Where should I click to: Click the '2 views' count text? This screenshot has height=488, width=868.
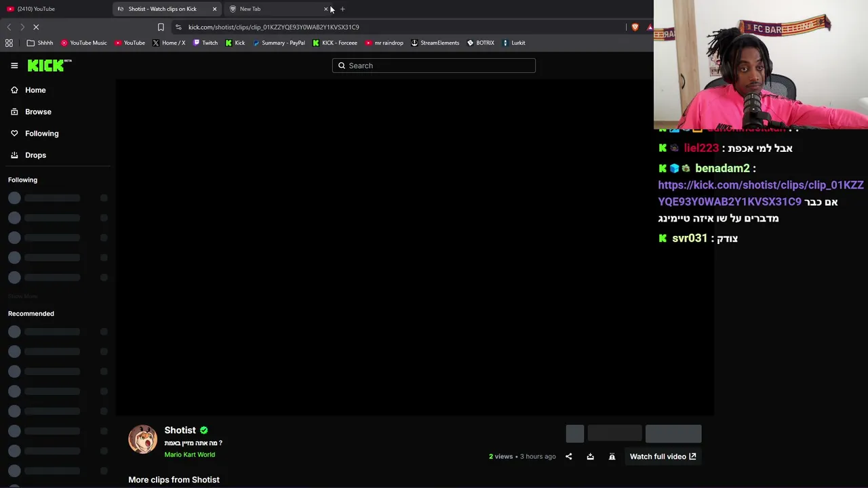[x=501, y=457]
